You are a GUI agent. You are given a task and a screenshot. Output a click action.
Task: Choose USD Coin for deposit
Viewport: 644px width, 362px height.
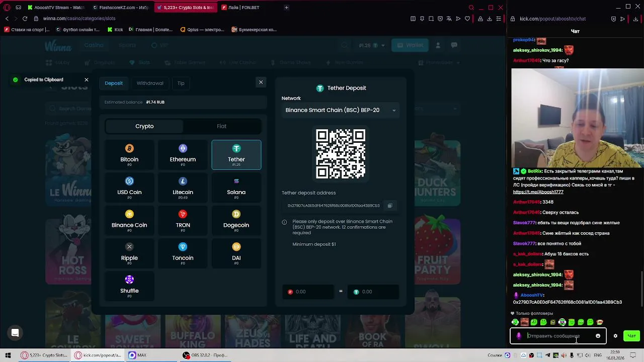click(x=129, y=188)
